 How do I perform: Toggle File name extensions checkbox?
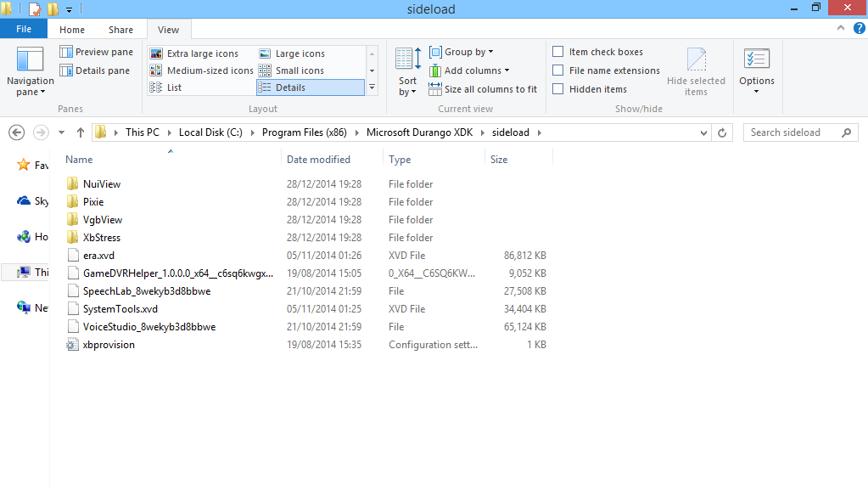pos(558,70)
